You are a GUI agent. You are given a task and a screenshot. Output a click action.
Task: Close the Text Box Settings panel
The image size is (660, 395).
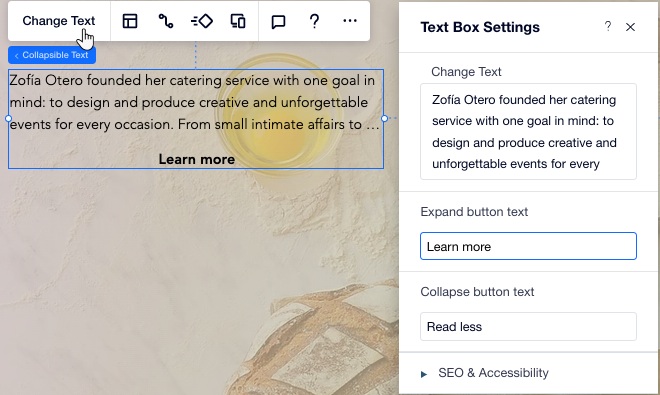pos(630,27)
